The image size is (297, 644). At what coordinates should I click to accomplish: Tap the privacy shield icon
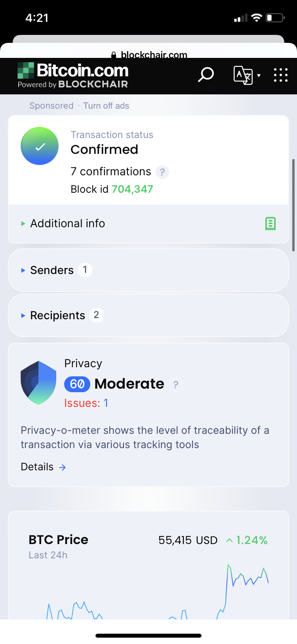coord(38,383)
